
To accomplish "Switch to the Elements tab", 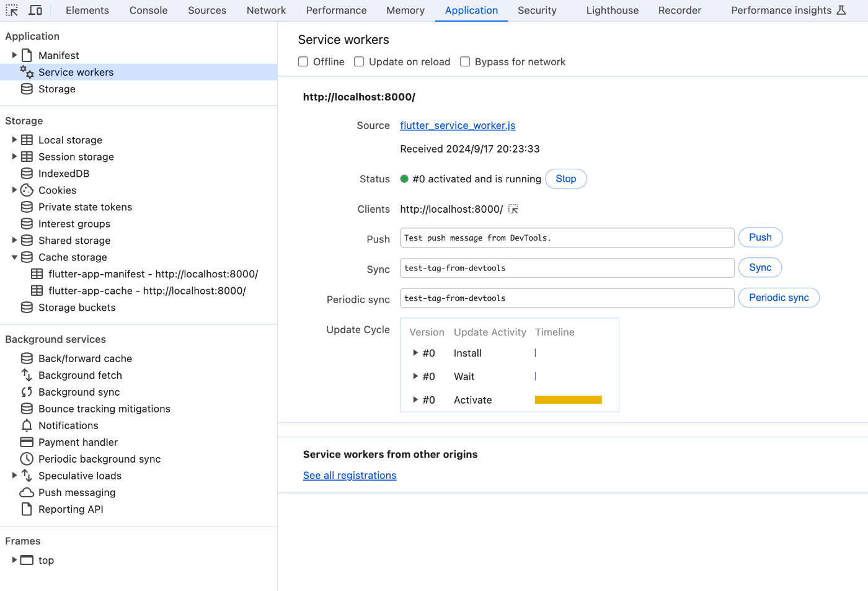I will [87, 11].
